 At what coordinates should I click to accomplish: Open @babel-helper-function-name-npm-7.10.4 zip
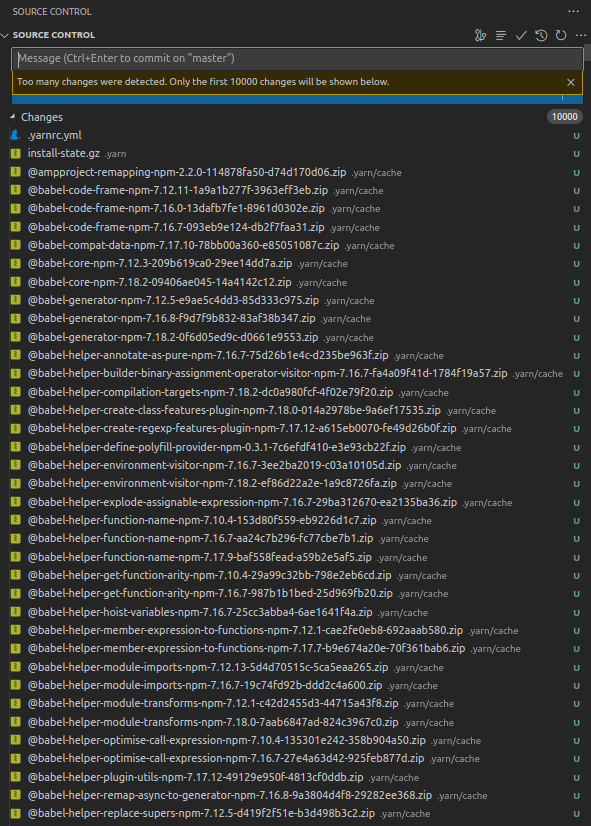202,520
